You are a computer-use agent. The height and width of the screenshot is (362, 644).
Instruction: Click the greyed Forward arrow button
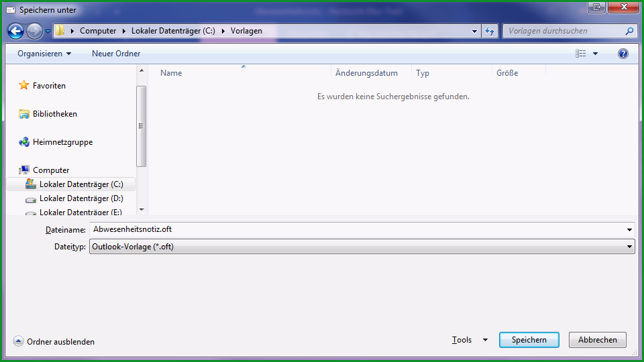point(34,31)
